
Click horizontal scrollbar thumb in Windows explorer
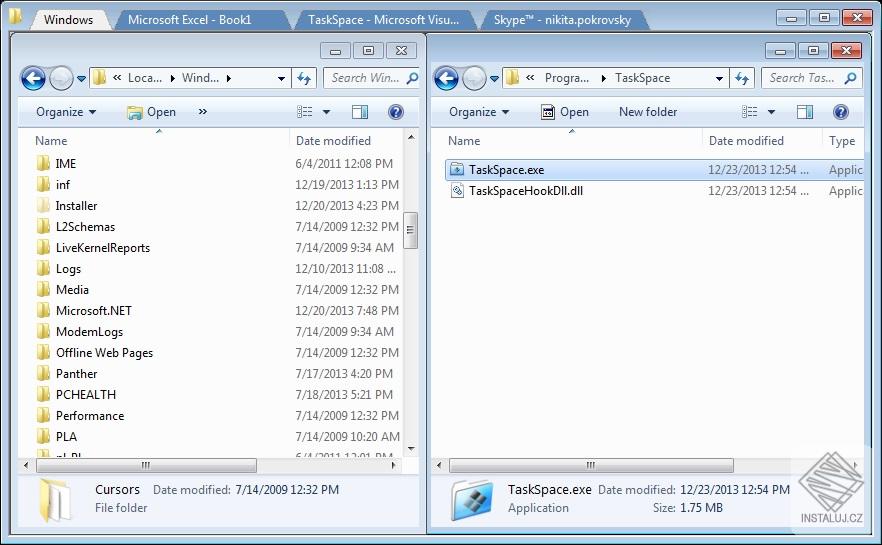point(146,465)
